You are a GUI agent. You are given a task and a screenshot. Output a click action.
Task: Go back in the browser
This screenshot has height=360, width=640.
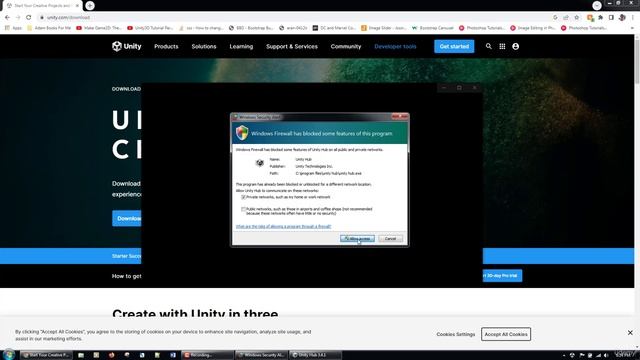coord(7,18)
